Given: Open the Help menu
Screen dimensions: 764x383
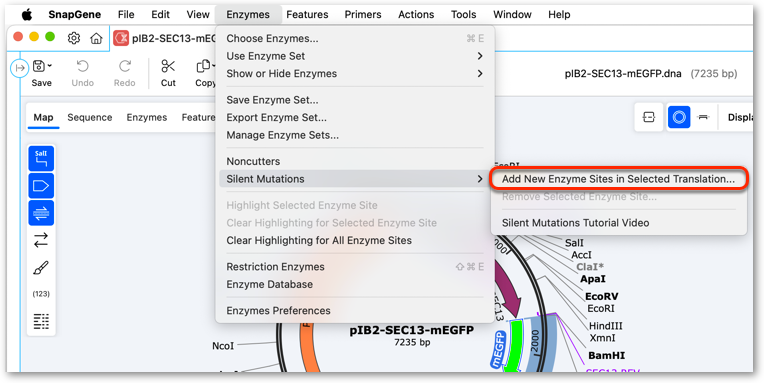Looking at the screenshot, I should coord(559,15).
